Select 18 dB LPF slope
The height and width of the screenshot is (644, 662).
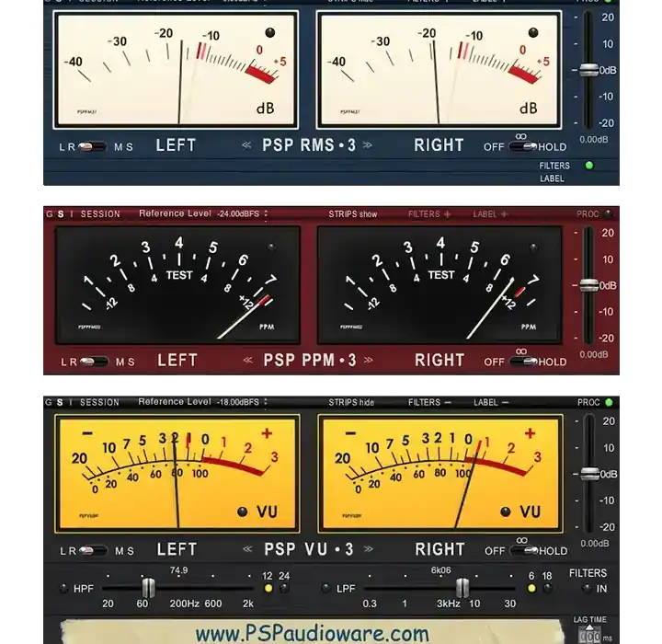pyautogui.click(x=548, y=588)
